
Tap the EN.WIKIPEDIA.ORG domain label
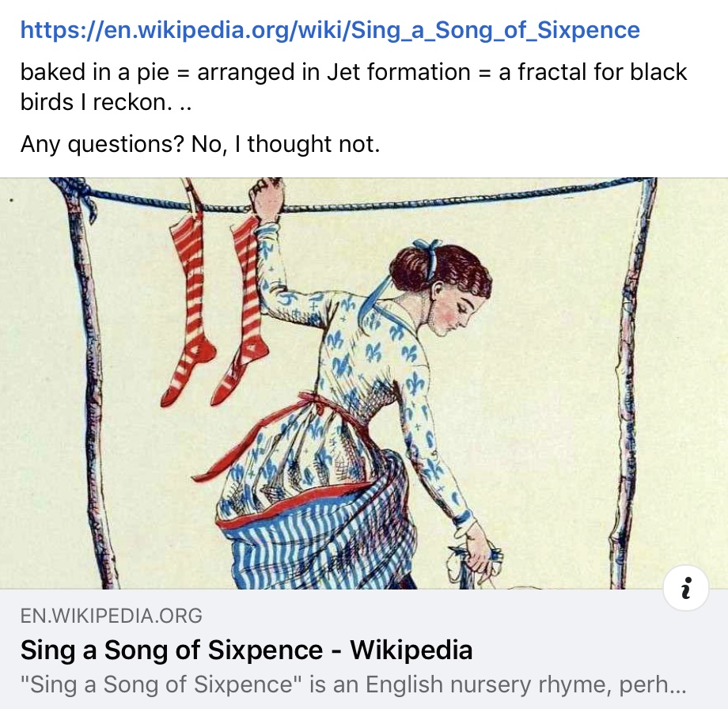point(112,616)
